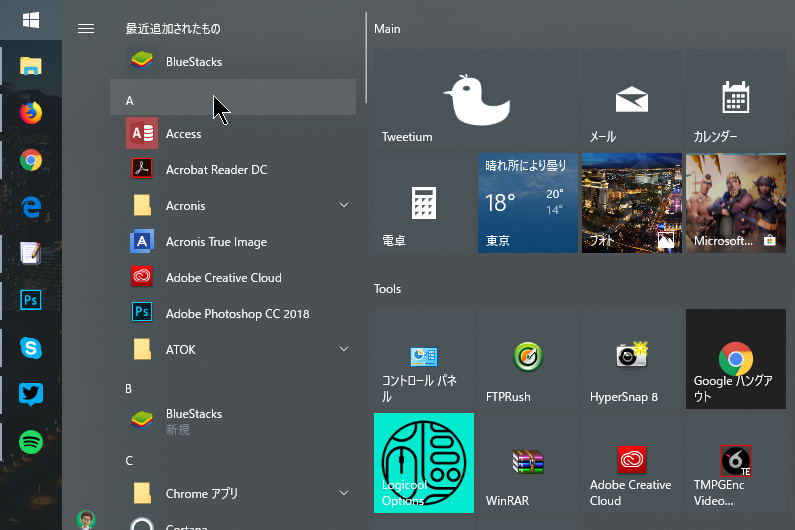Launch the WinRAR tile
Viewport: 795px width, 530px height.
coord(528,463)
